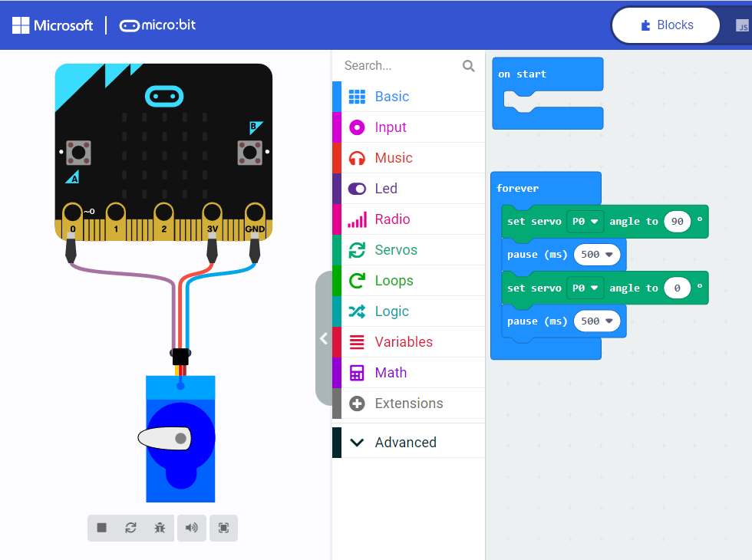Open pin dropdown in first set servo block

pos(585,222)
